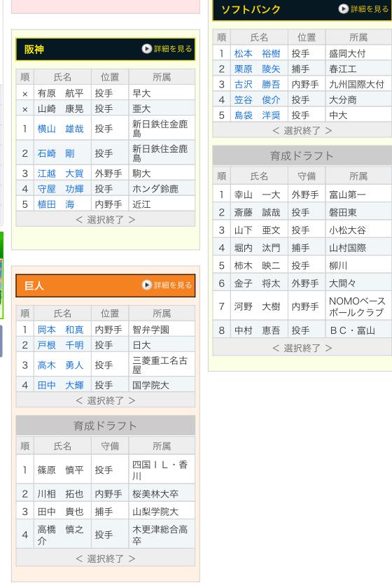Click the play icon in the 巨人 header
Viewport: 392px width, 583px height.
point(146,285)
